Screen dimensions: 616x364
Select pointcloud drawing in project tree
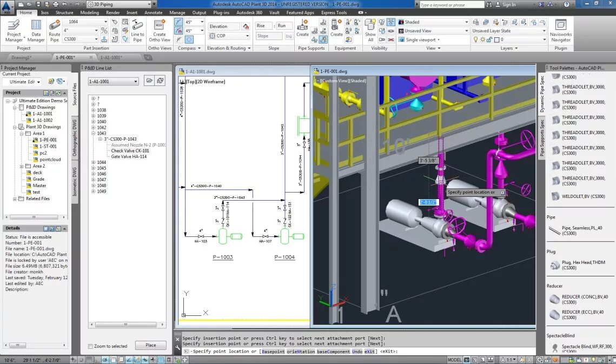(x=50, y=160)
